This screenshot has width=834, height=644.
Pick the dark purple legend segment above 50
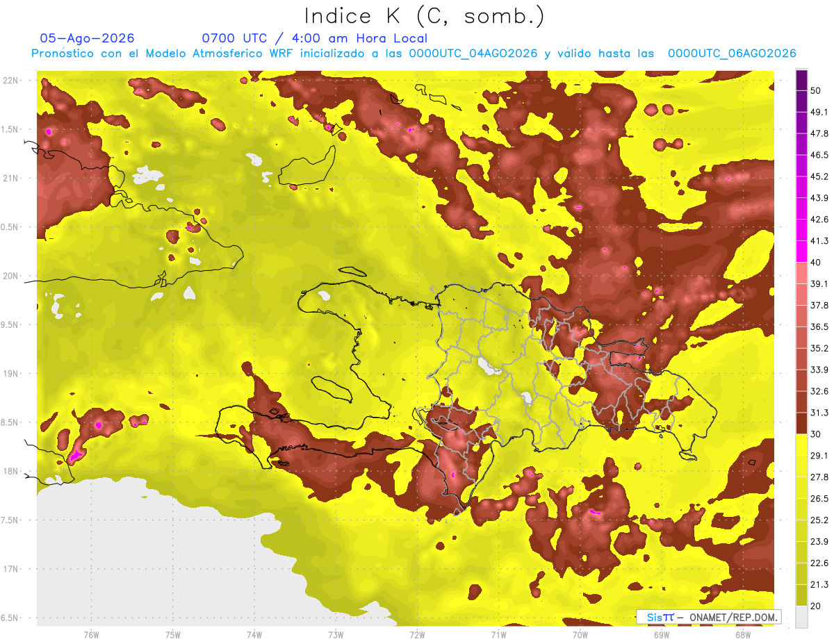[x=801, y=80]
